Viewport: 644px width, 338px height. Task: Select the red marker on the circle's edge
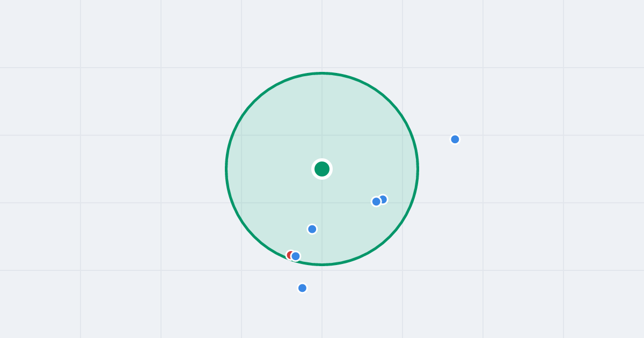coord(290,255)
